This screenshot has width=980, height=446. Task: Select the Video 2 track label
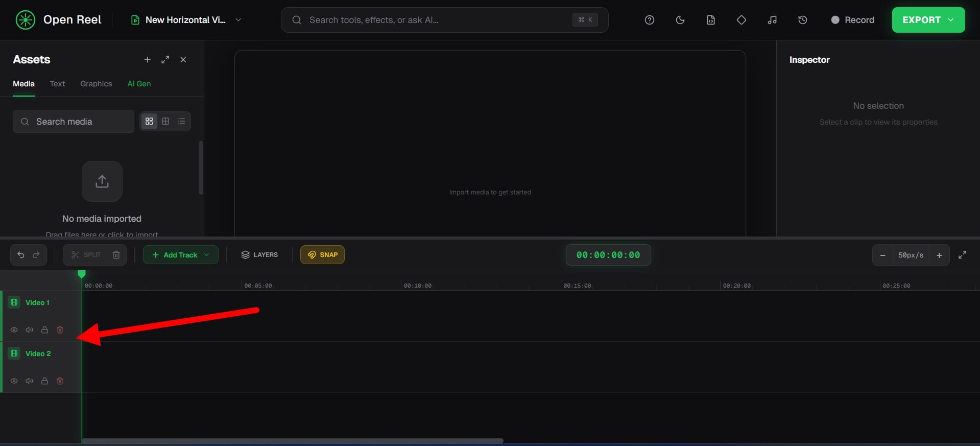[38, 354]
